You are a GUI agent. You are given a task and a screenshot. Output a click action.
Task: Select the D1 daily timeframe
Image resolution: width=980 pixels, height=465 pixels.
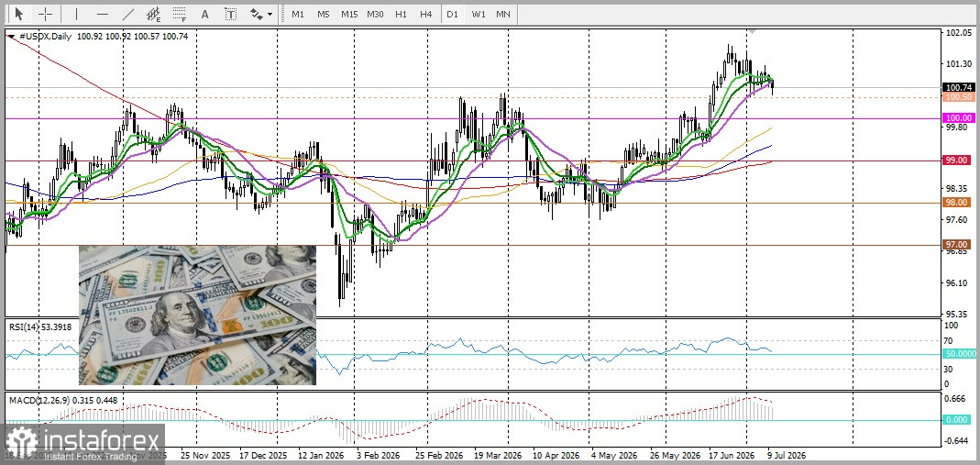click(x=452, y=14)
